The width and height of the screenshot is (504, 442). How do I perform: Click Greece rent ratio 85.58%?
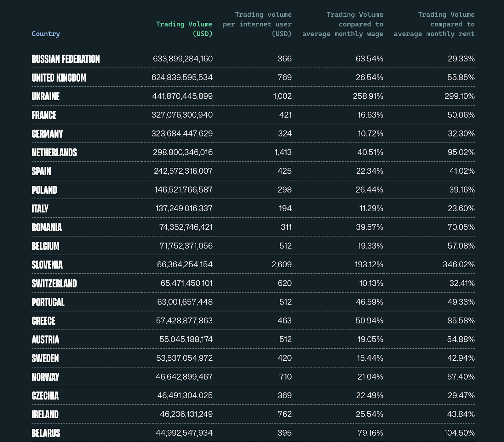[x=461, y=321]
